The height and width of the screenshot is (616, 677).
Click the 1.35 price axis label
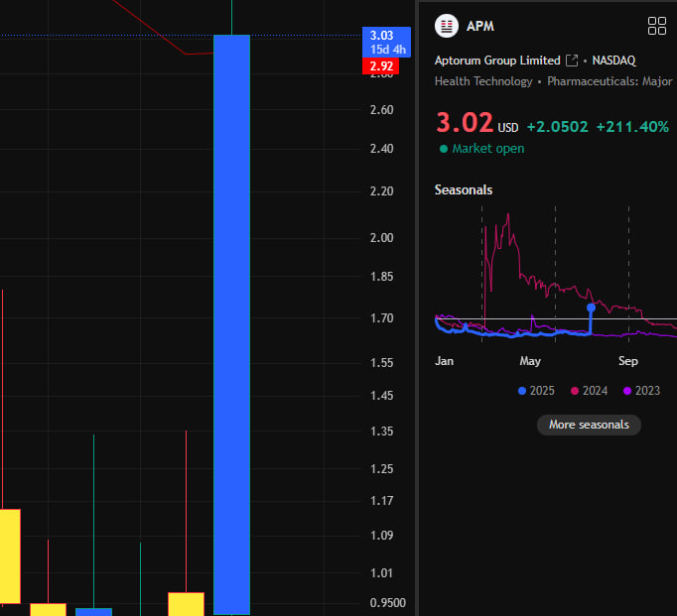tap(381, 431)
